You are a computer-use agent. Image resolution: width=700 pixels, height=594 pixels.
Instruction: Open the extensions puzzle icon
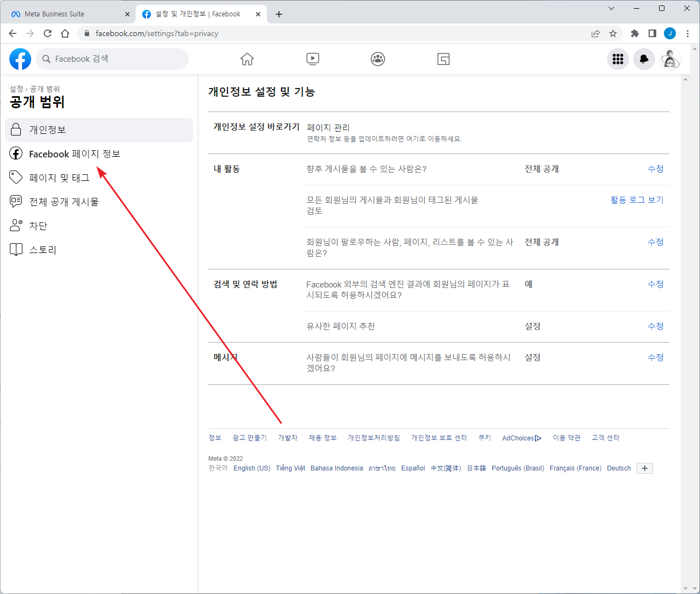pyautogui.click(x=635, y=33)
